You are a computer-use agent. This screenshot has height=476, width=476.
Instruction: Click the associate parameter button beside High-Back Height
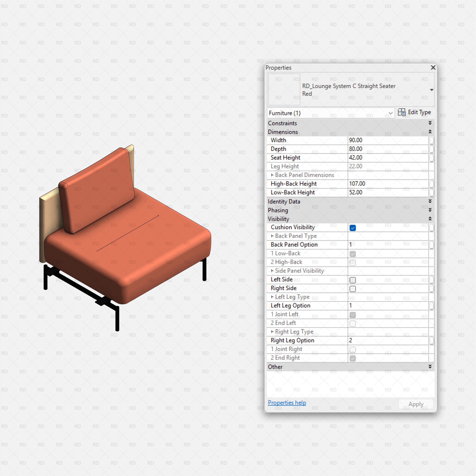coord(431,184)
